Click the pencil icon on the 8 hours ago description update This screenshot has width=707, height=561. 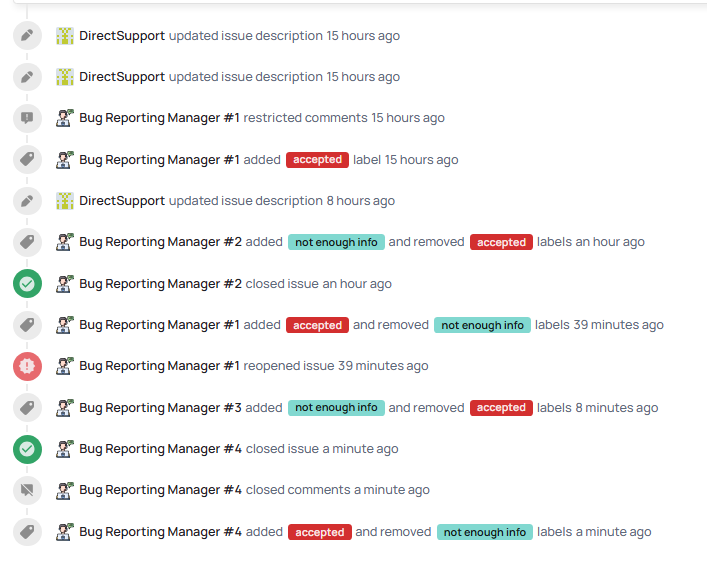[x=27, y=201]
